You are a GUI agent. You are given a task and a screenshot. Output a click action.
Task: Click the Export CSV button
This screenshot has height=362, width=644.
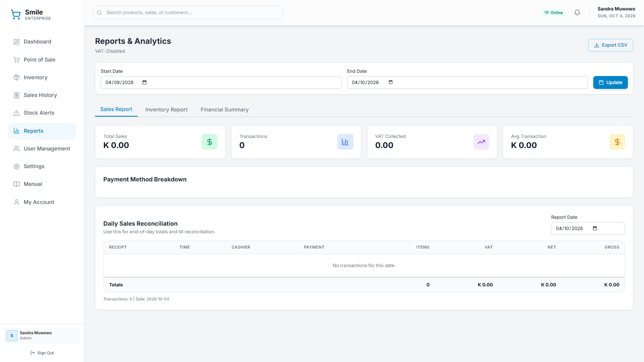(x=611, y=45)
